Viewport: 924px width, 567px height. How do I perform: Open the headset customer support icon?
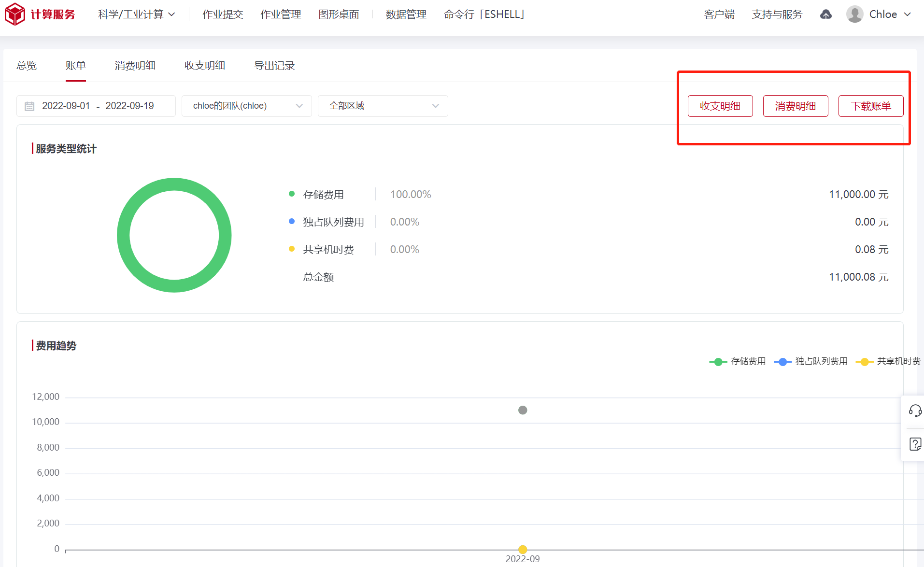coord(915,411)
